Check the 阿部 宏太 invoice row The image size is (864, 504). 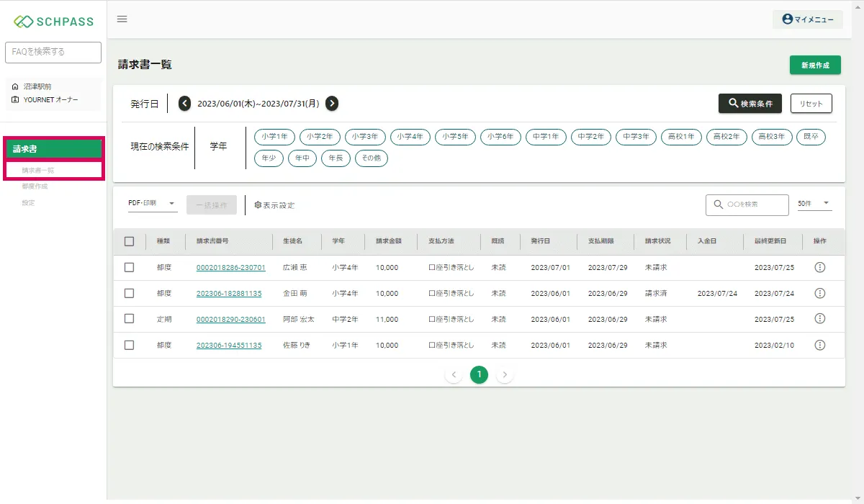pyautogui.click(x=130, y=319)
